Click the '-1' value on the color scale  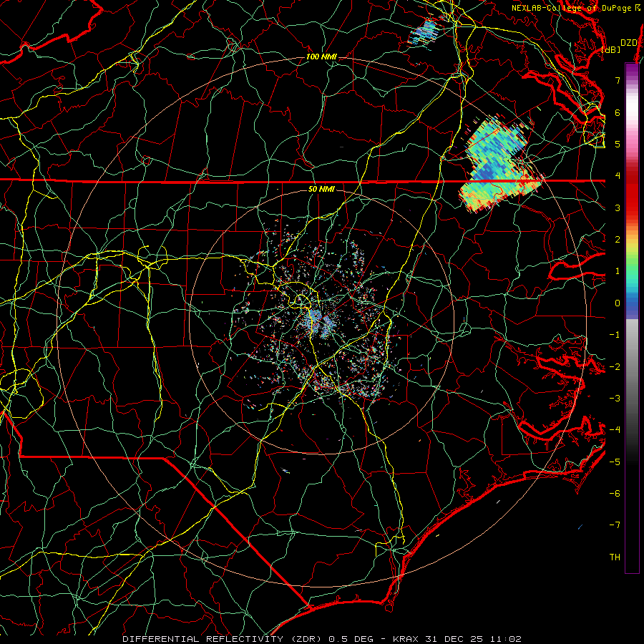tap(615, 335)
